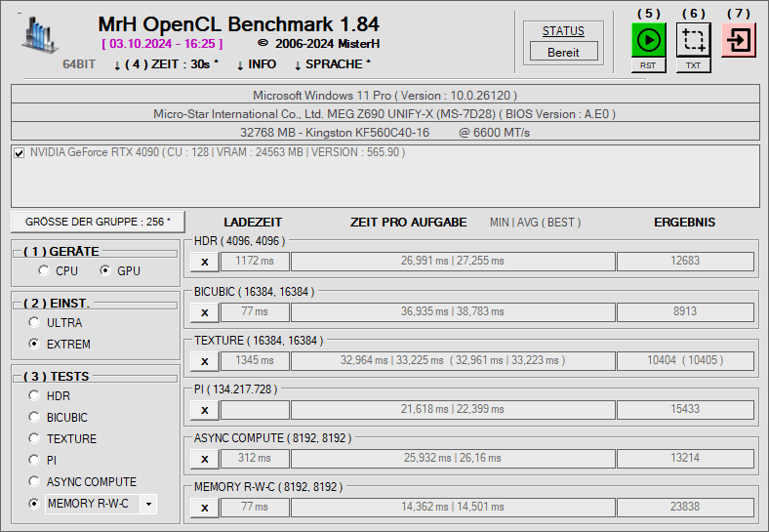
Task: Click the MEG Z690 UNIFY-X motherboard line
Action: (x=385, y=113)
